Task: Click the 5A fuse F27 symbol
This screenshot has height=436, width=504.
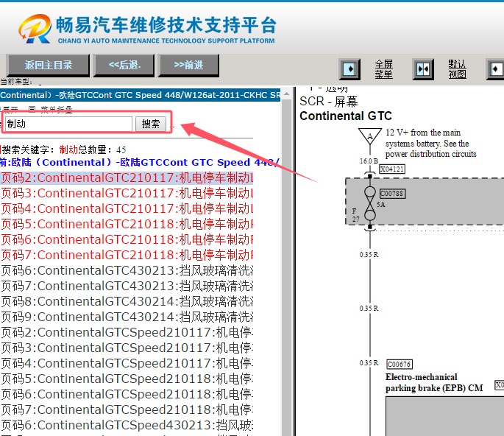Action: pyautogui.click(x=370, y=204)
